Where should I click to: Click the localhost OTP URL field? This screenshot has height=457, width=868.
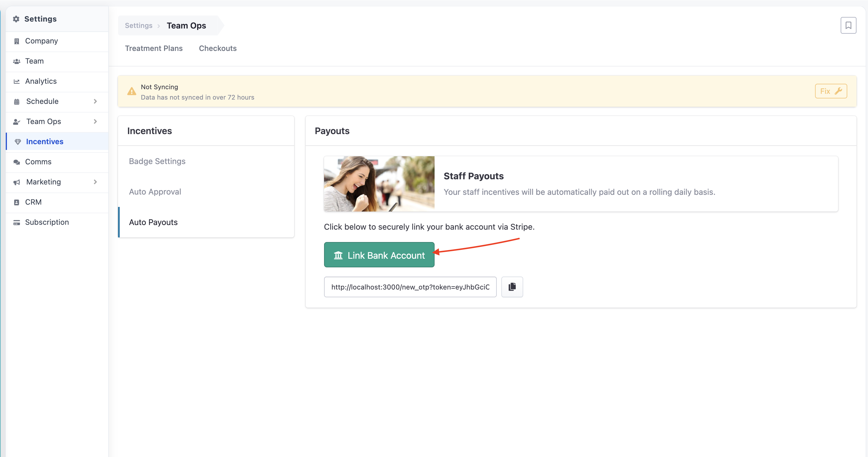click(x=410, y=287)
